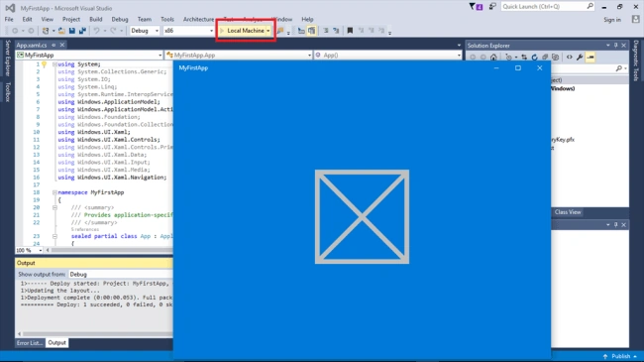644x362 pixels.
Task: Click the Redo arrow icon
Action: click(x=113, y=31)
